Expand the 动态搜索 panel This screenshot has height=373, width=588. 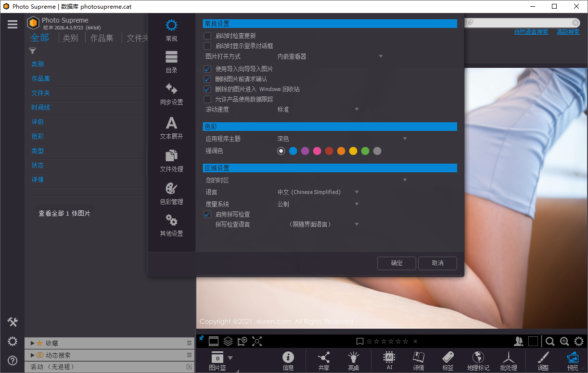(33, 355)
